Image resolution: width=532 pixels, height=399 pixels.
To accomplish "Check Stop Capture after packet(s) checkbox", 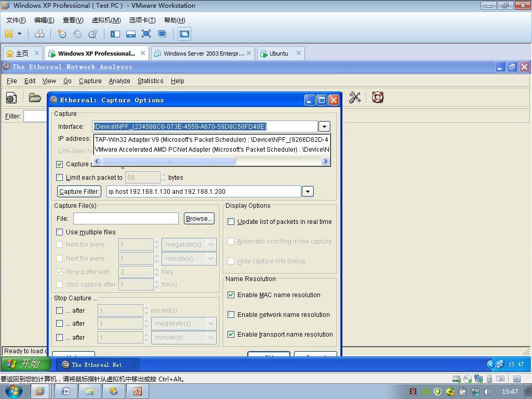I will click(60, 311).
